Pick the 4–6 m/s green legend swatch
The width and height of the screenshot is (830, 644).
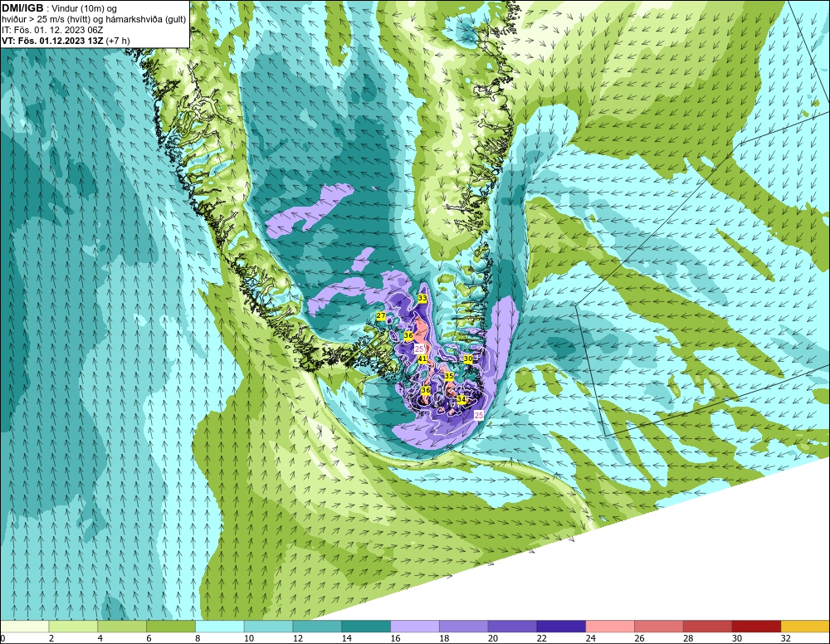(122, 627)
